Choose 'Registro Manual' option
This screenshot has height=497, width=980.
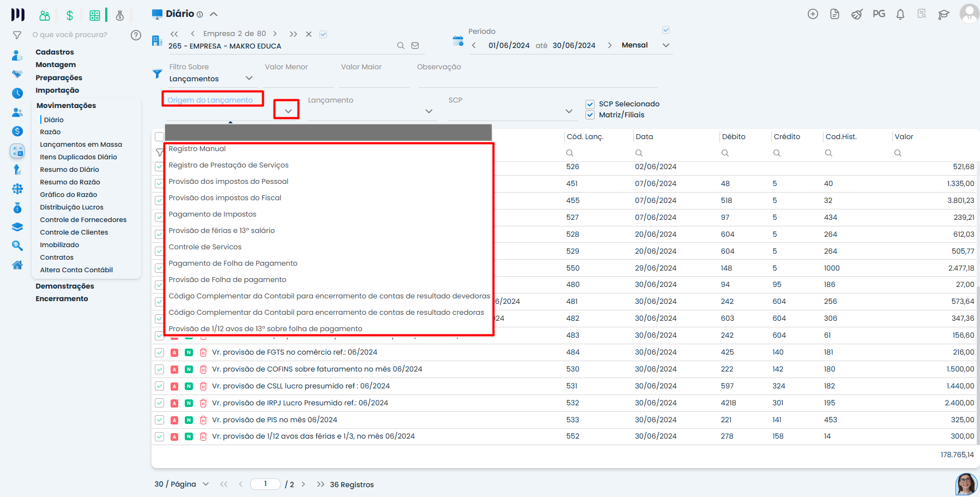[197, 149]
